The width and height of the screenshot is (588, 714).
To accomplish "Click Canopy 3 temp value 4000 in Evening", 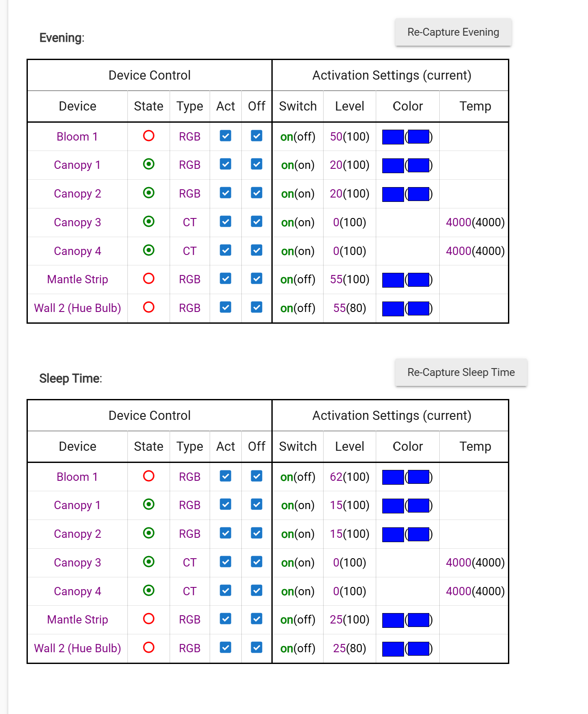I will (x=458, y=222).
